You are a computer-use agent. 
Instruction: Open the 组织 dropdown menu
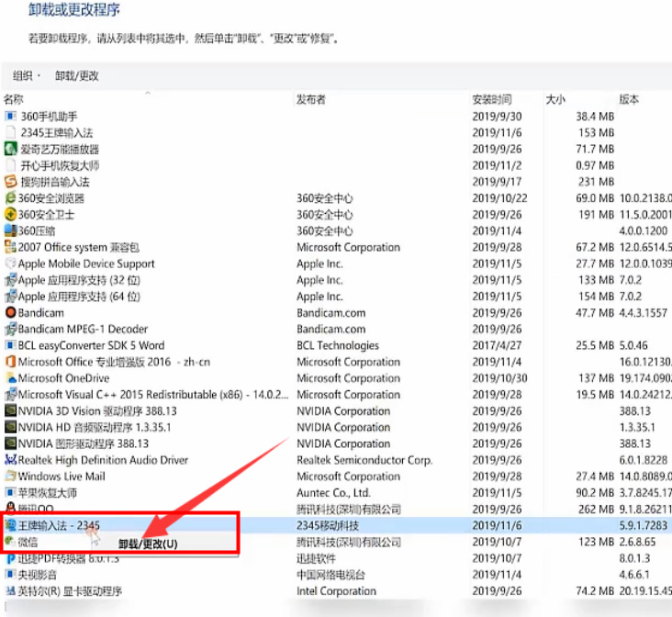(x=27, y=75)
